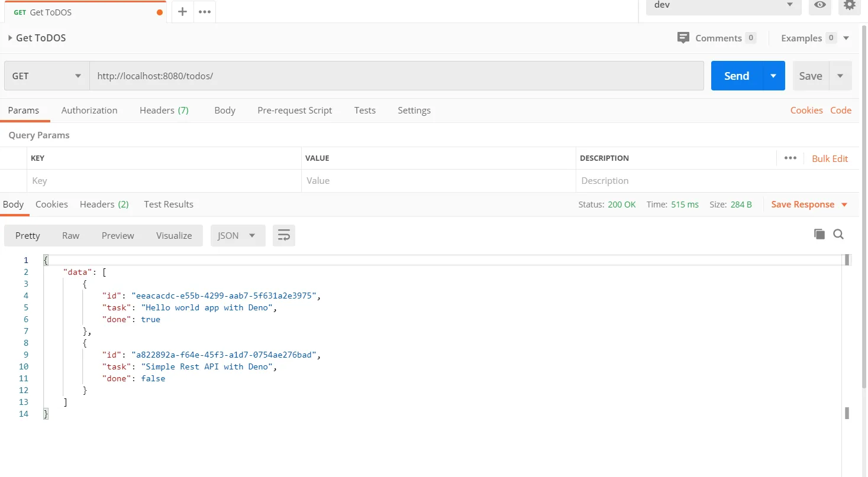Expand the Get ToDOS request details
This screenshot has width=868, height=477.
pyautogui.click(x=9, y=37)
